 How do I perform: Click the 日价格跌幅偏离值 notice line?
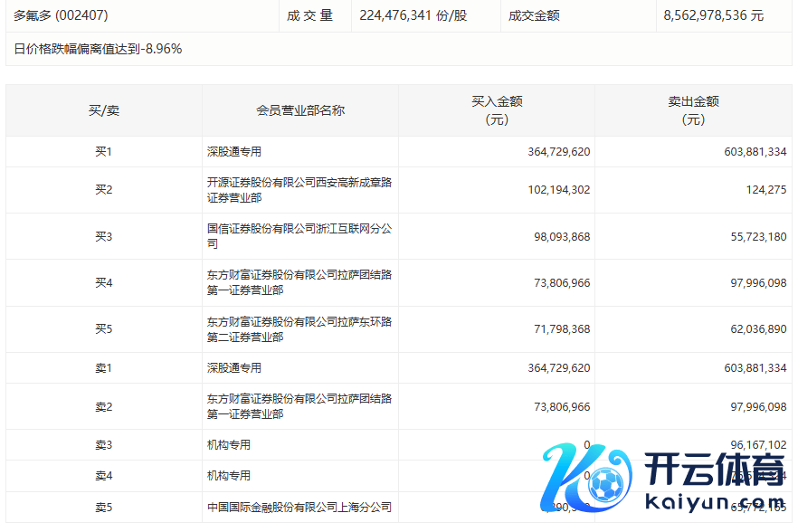(98, 49)
